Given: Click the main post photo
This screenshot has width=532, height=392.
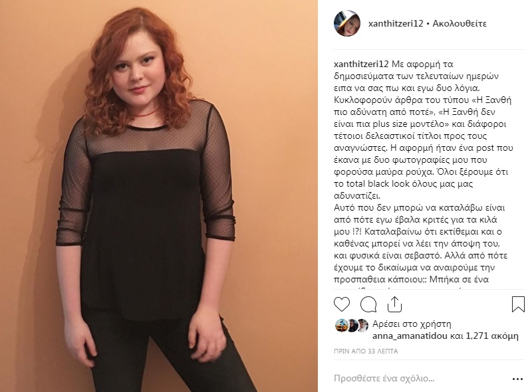Looking at the screenshot, I should click(x=159, y=196).
